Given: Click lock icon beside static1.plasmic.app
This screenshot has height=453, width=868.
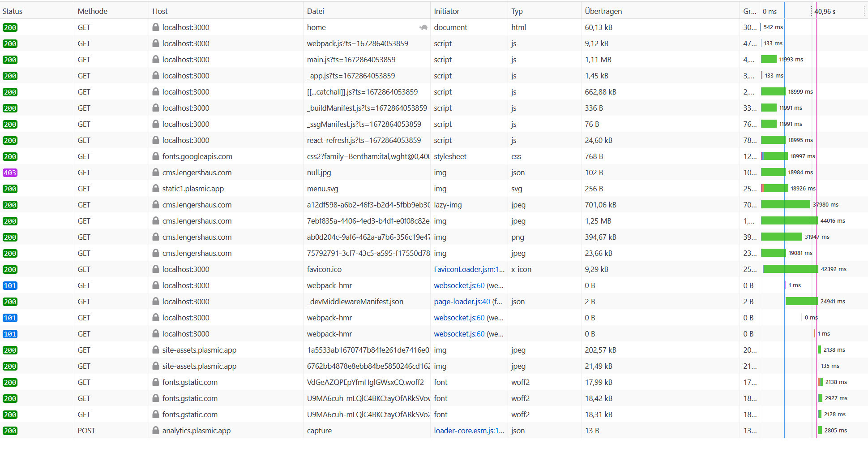Looking at the screenshot, I should pyautogui.click(x=156, y=189).
